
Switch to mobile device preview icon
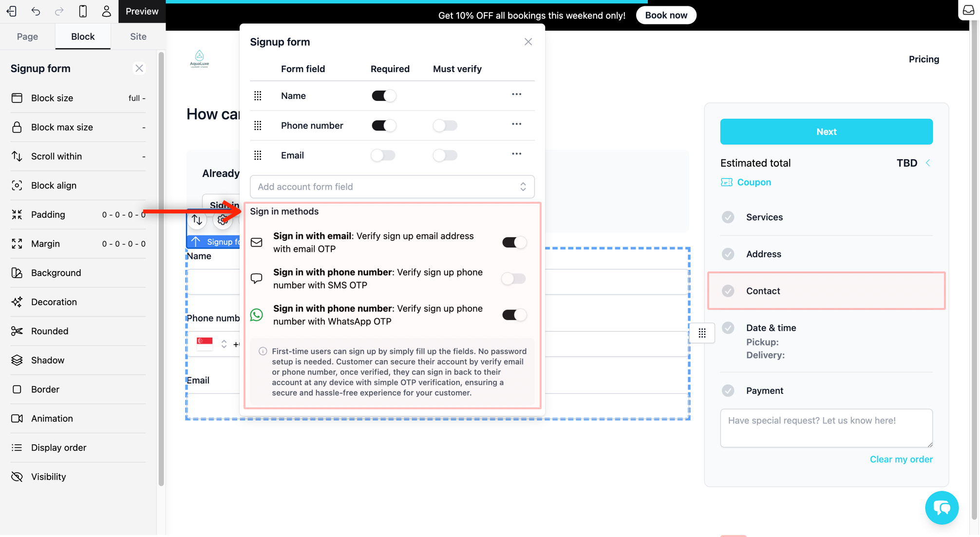click(x=83, y=11)
